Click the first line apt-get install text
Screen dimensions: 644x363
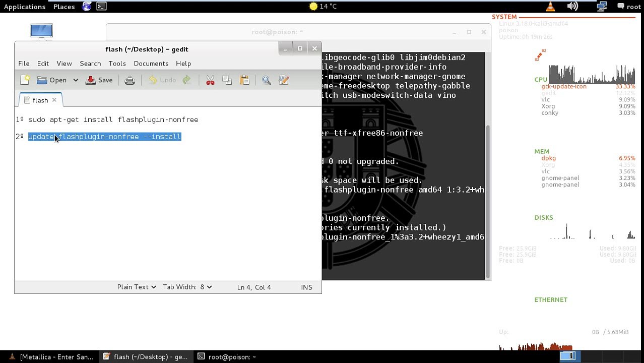click(x=113, y=120)
